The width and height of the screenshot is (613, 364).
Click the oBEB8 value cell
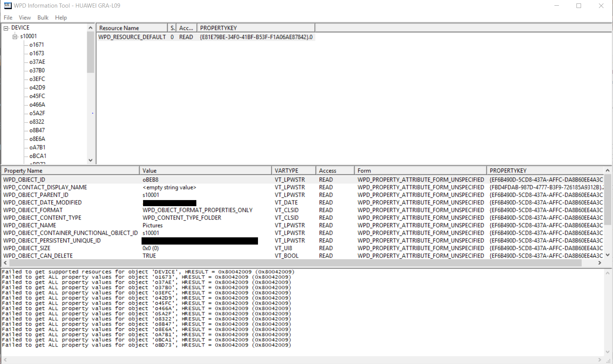(151, 180)
